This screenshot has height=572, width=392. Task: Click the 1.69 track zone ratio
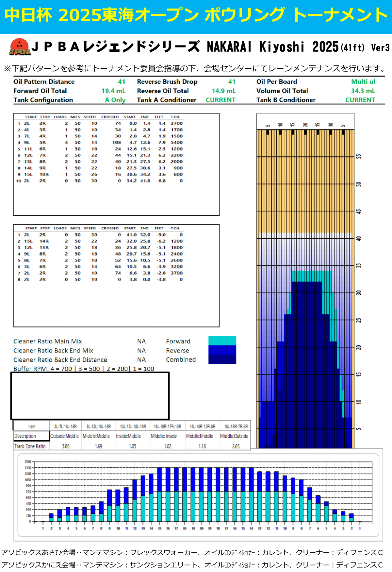[x=98, y=446]
